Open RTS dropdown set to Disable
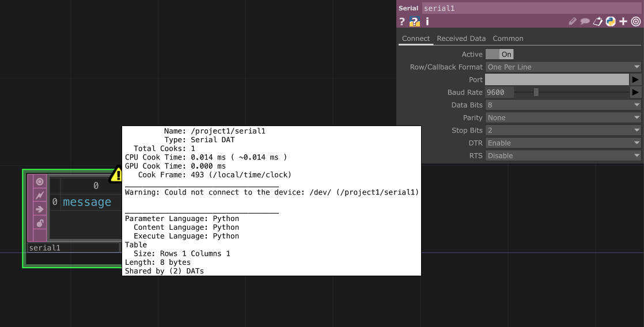 [563, 156]
